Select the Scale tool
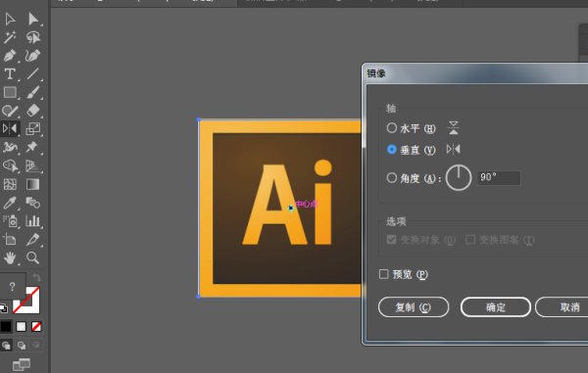Image resolution: width=588 pixels, height=373 pixels. click(33, 129)
